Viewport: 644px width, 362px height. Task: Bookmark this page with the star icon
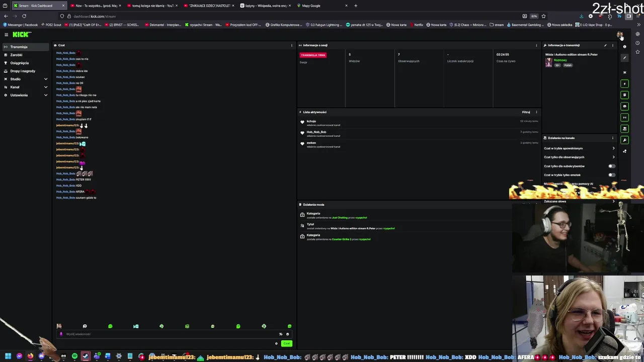[543, 16]
